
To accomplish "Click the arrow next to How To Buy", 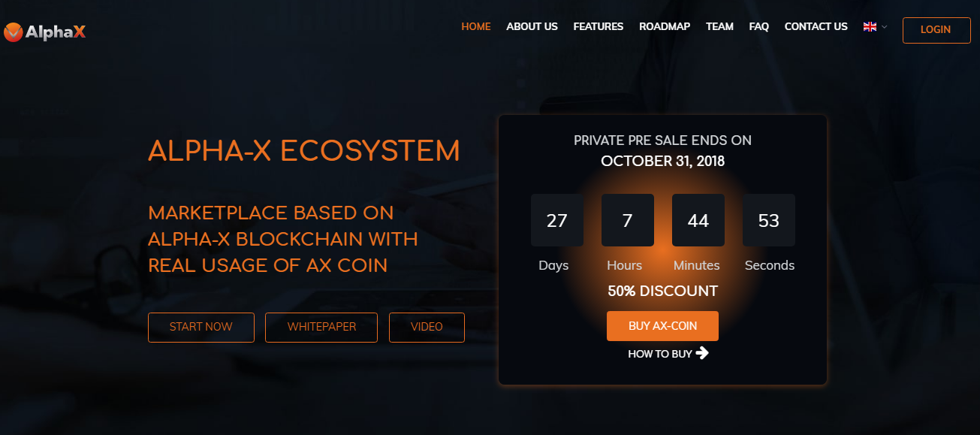I will [x=702, y=352].
